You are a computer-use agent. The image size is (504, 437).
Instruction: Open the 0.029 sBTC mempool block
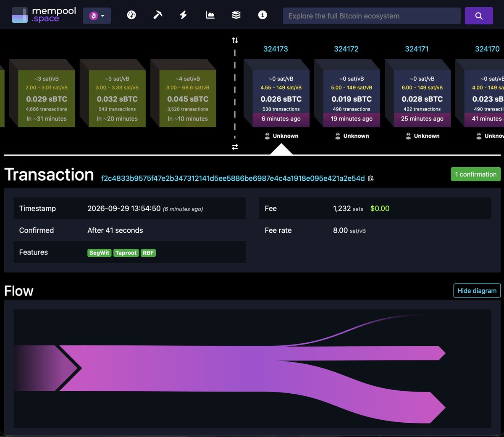[47, 98]
